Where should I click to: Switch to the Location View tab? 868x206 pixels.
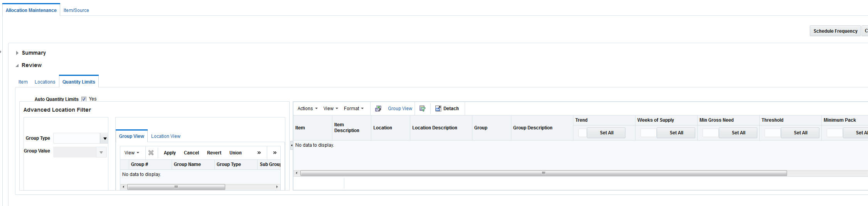pos(166,136)
